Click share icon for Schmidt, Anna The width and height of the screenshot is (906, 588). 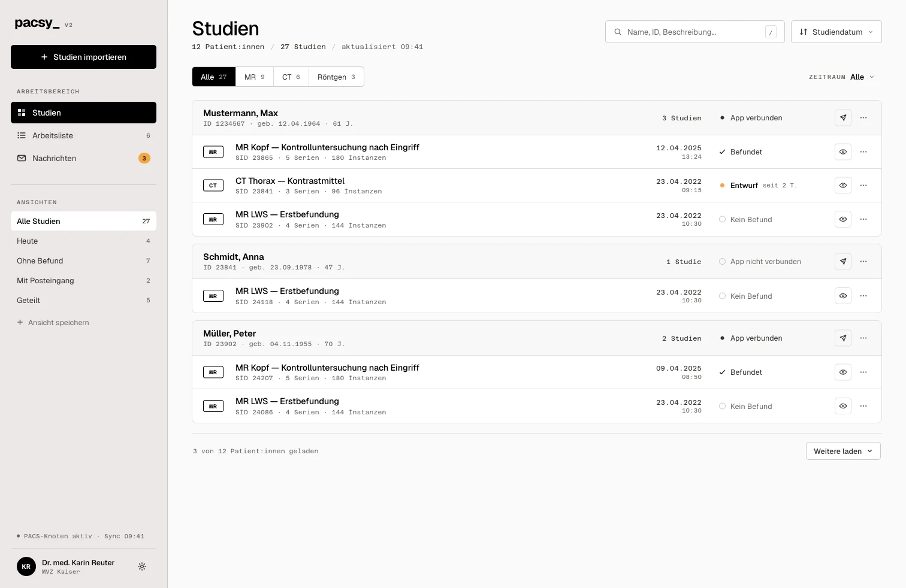(843, 262)
